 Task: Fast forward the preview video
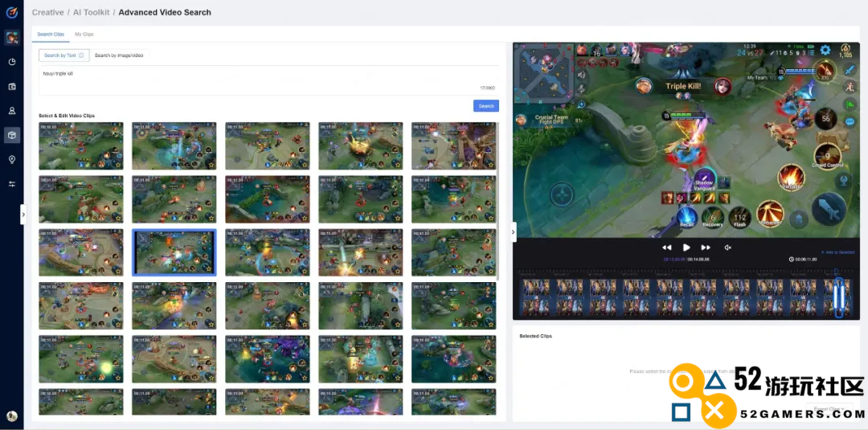[x=706, y=248]
